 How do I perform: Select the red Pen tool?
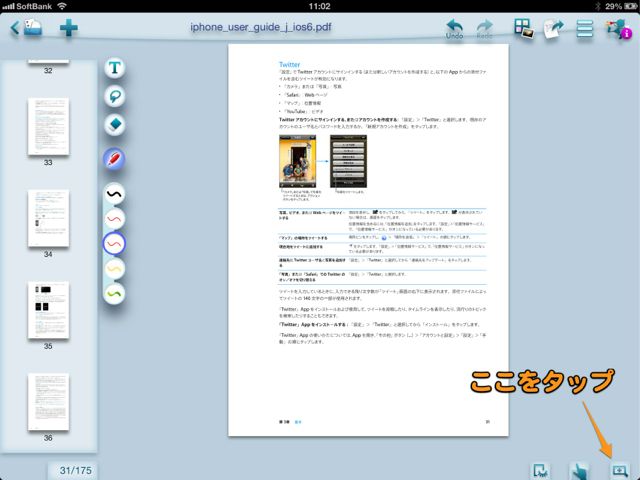pos(114,158)
